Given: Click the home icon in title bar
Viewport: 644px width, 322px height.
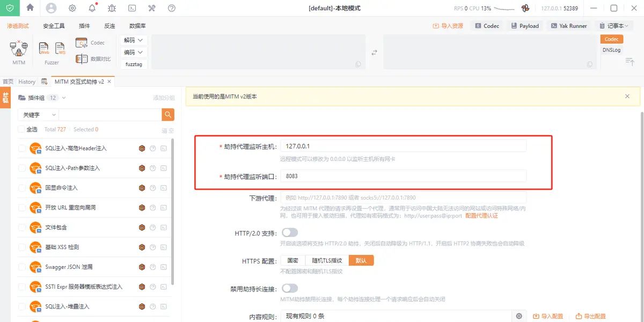Looking at the screenshot, I should click(30, 8).
